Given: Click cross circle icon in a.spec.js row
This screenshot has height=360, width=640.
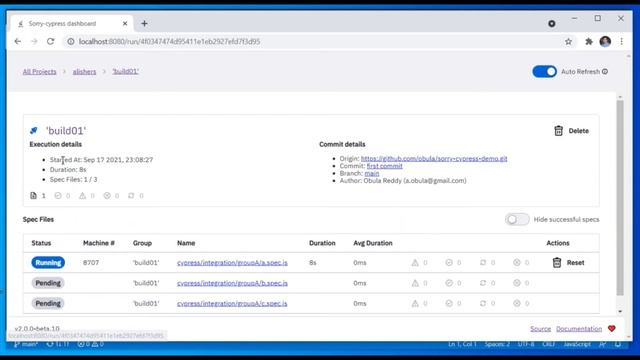Looking at the screenshot, I should pos(517,262).
